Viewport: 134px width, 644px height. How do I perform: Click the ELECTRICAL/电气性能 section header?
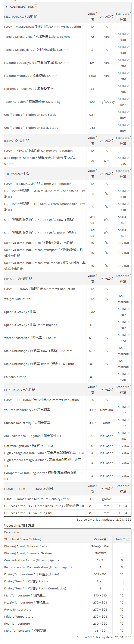coord(20,390)
